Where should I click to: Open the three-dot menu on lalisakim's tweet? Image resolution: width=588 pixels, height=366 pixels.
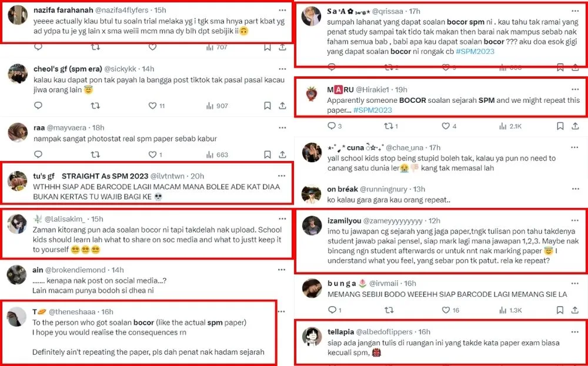[x=283, y=219]
